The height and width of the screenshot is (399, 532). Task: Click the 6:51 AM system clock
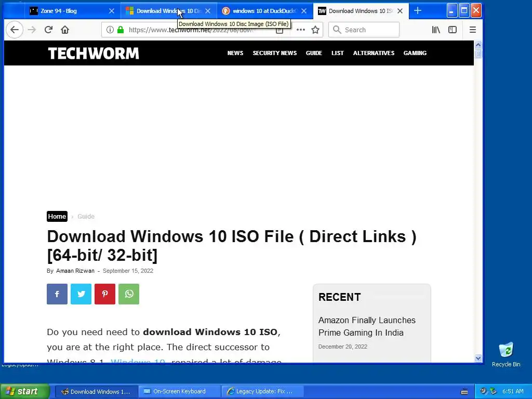(513, 392)
